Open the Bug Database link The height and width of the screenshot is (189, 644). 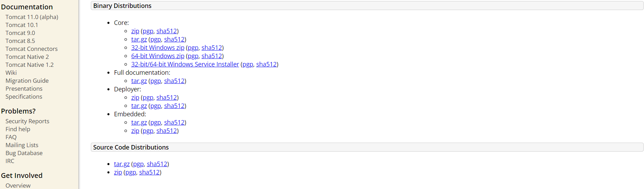[x=24, y=153]
